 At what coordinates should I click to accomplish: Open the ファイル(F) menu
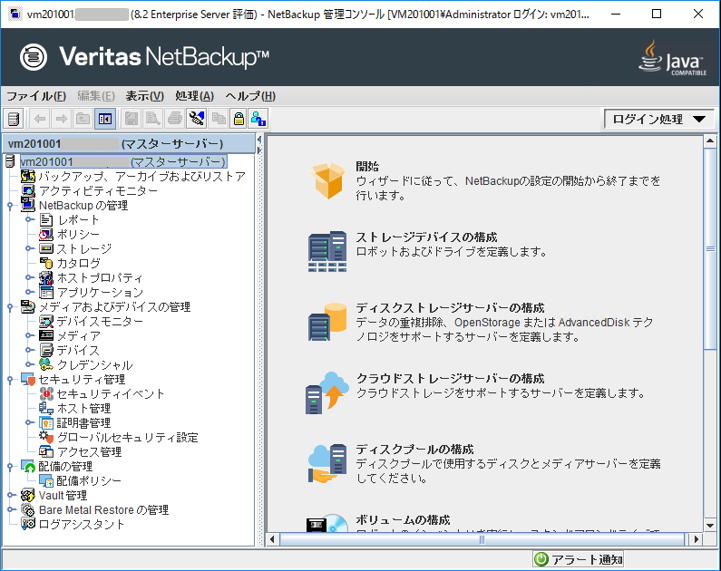pyautogui.click(x=36, y=96)
